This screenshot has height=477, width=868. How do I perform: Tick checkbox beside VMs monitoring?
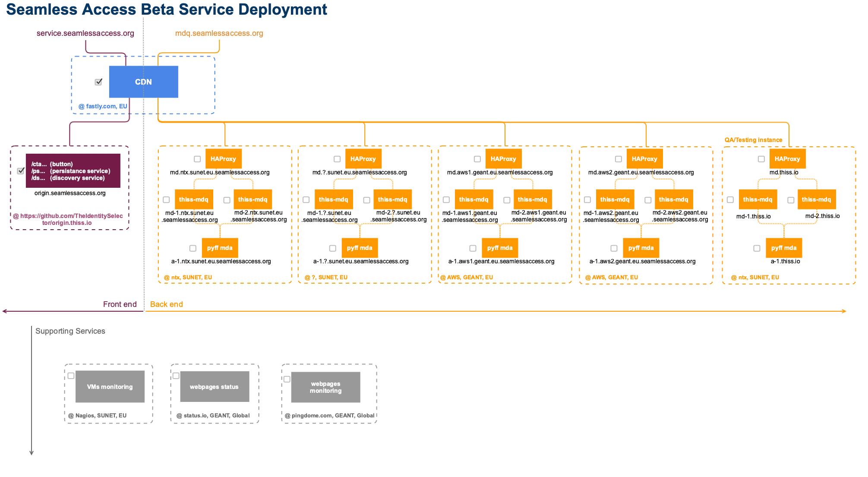pos(71,376)
